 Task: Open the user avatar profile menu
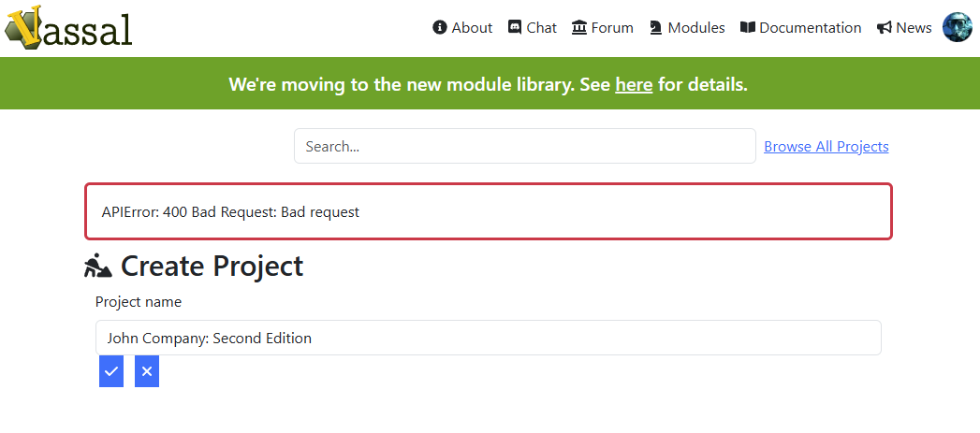(957, 27)
